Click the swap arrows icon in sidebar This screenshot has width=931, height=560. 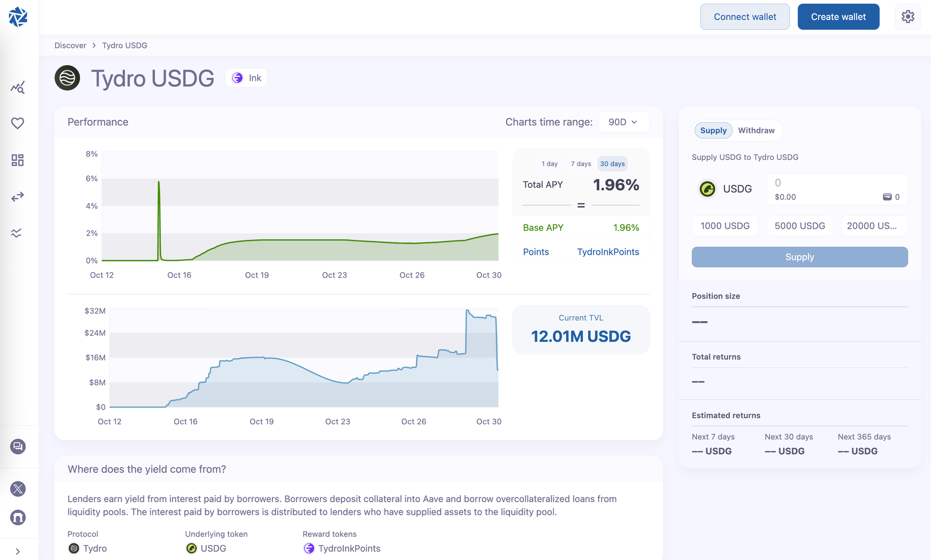coord(18,197)
